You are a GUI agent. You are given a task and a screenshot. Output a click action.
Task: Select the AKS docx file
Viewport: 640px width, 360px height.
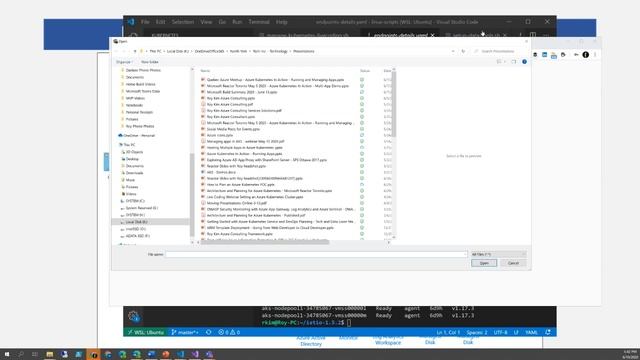[221, 172]
